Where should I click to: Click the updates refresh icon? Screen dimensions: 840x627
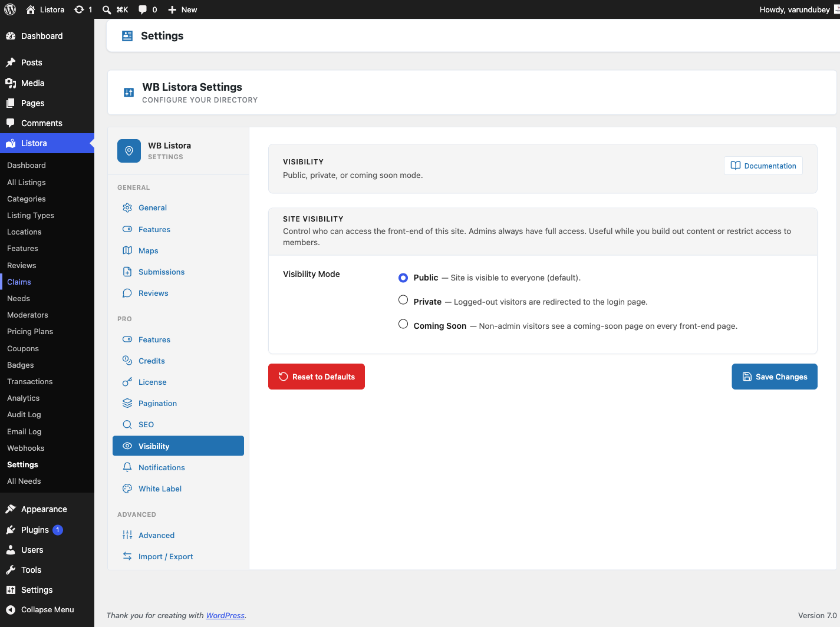(79, 9)
